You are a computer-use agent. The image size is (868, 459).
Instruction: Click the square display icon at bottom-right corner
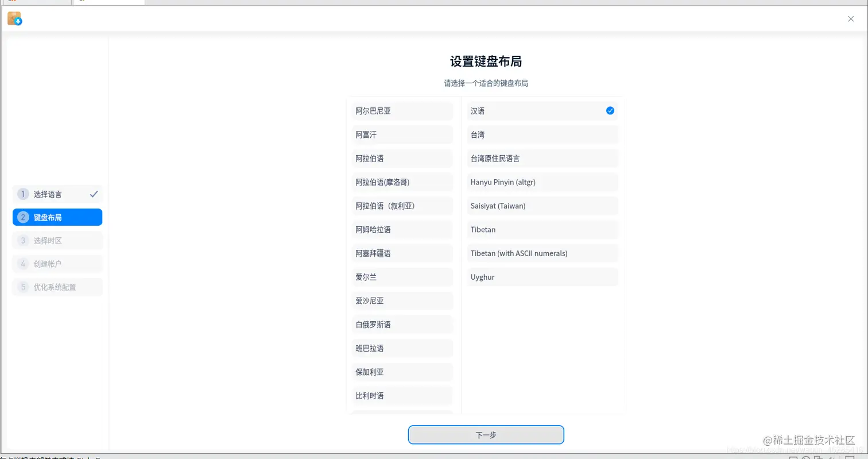coord(851,458)
